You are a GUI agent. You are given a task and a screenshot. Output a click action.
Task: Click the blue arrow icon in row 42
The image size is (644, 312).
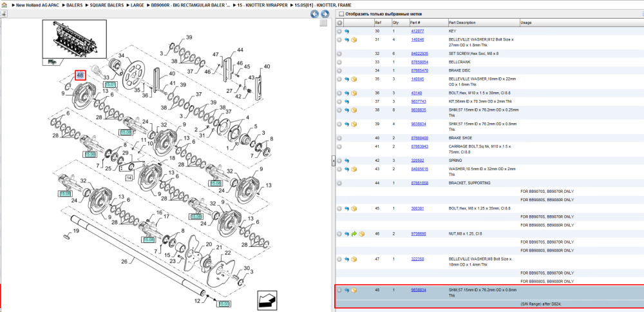pos(346,161)
